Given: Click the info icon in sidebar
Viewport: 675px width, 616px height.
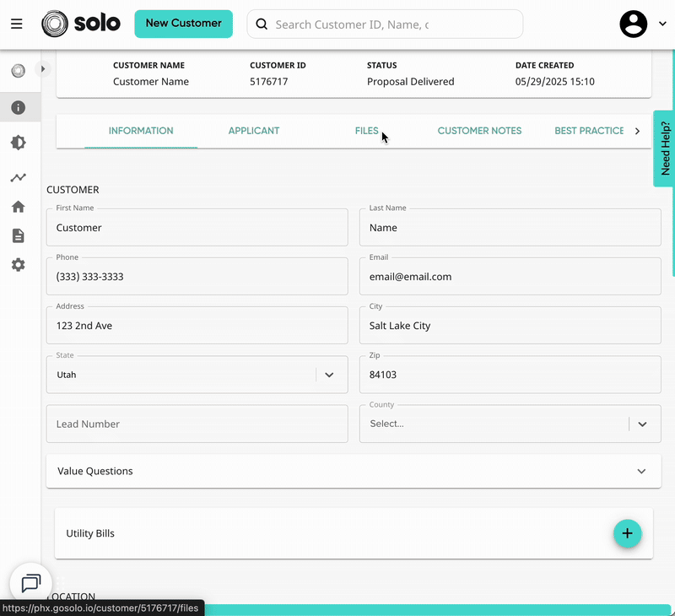Looking at the screenshot, I should coord(18,107).
